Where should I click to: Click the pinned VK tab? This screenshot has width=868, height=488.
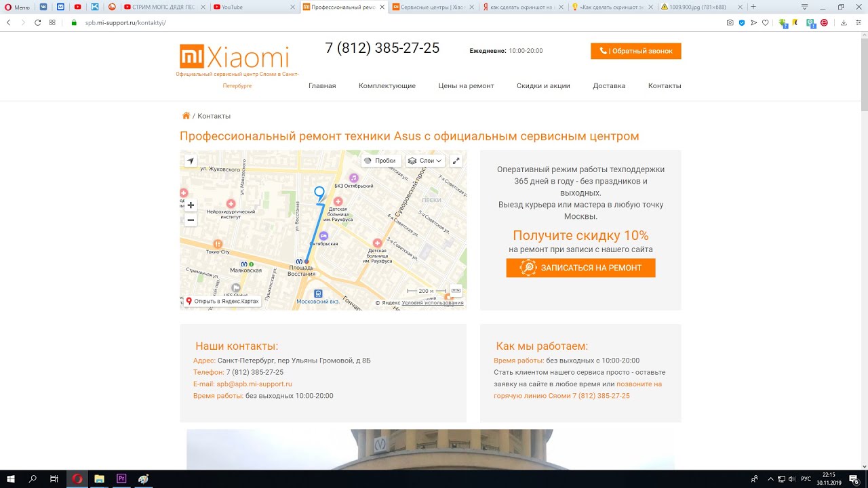click(44, 7)
